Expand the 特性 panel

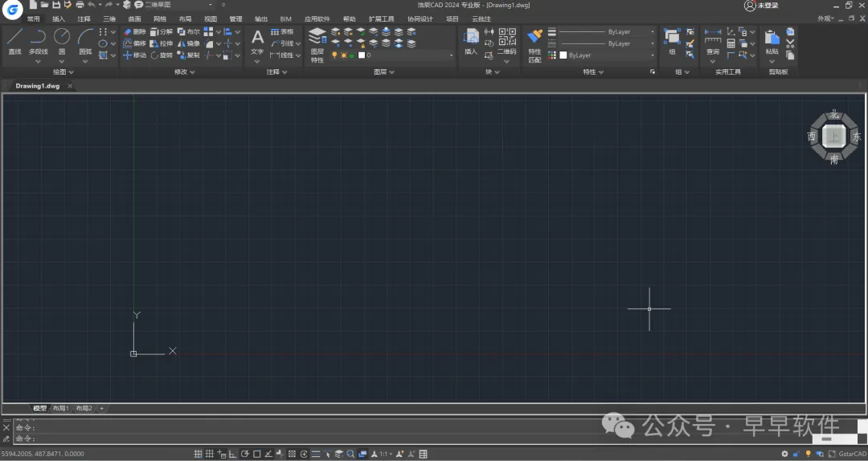click(593, 72)
